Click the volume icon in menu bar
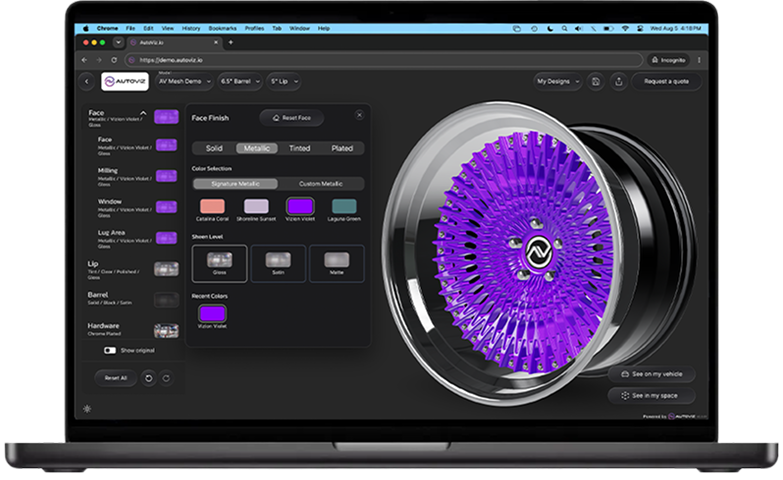Image resolution: width=783 pixels, height=480 pixels. click(x=578, y=28)
